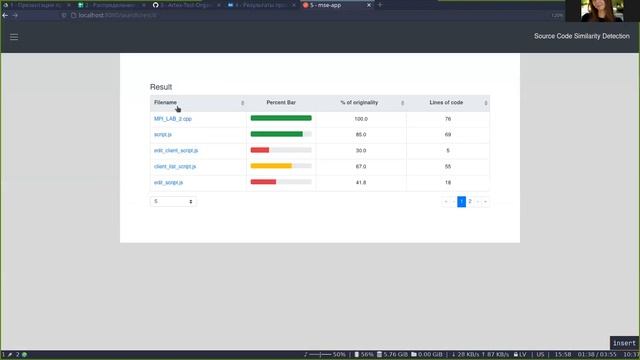Viewport: 640px width, 360px height.
Task: Click the 5.76 GiB memory indicator
Action: coord(392,355)
